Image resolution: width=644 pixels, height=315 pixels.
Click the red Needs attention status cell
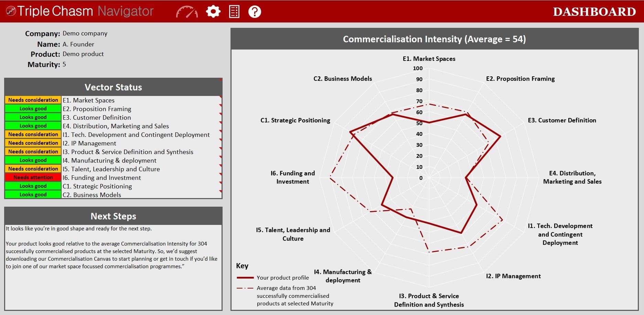[33, 177]
